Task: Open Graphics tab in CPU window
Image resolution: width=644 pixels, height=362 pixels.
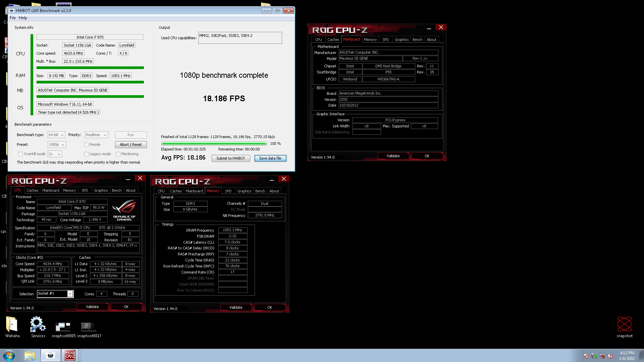Action: point(101,190)
